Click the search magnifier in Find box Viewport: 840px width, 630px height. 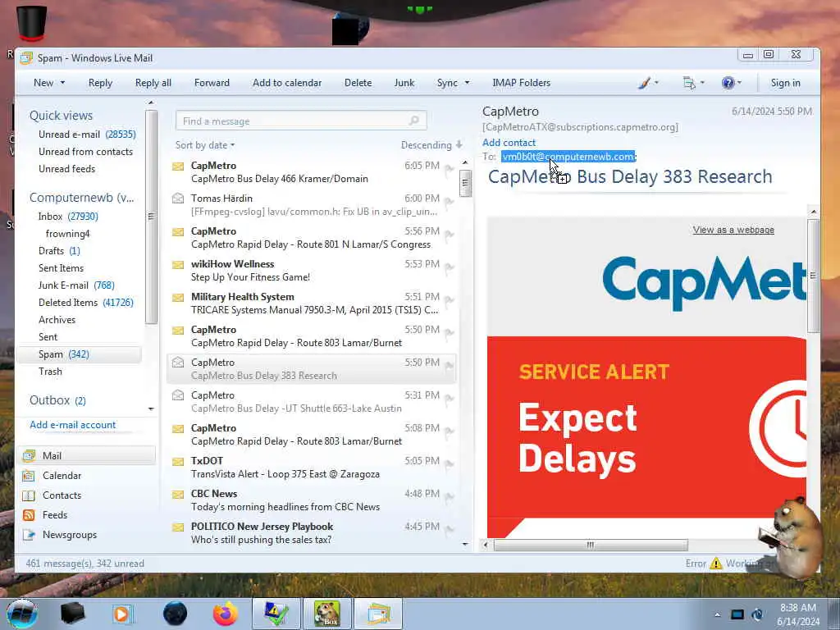[x=413, y=121]
